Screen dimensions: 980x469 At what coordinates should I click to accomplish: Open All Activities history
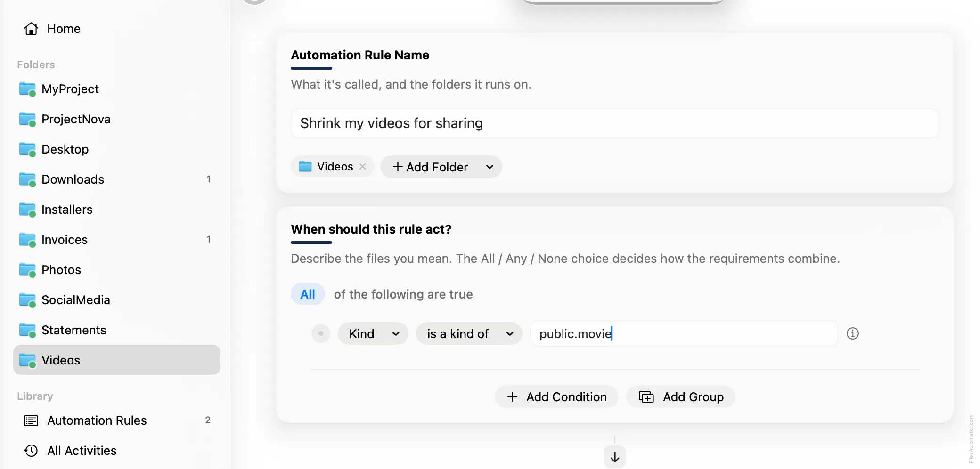pos(116,451)
